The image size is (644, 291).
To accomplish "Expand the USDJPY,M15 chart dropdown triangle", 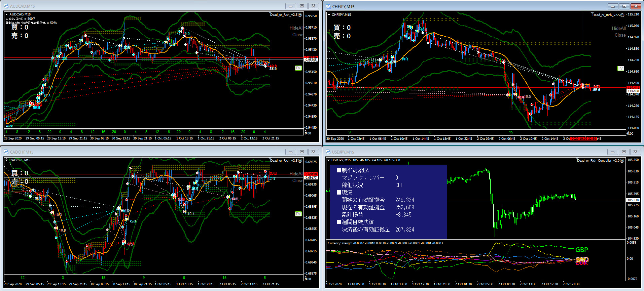I will pyautogui.click(x=329, y=160).
